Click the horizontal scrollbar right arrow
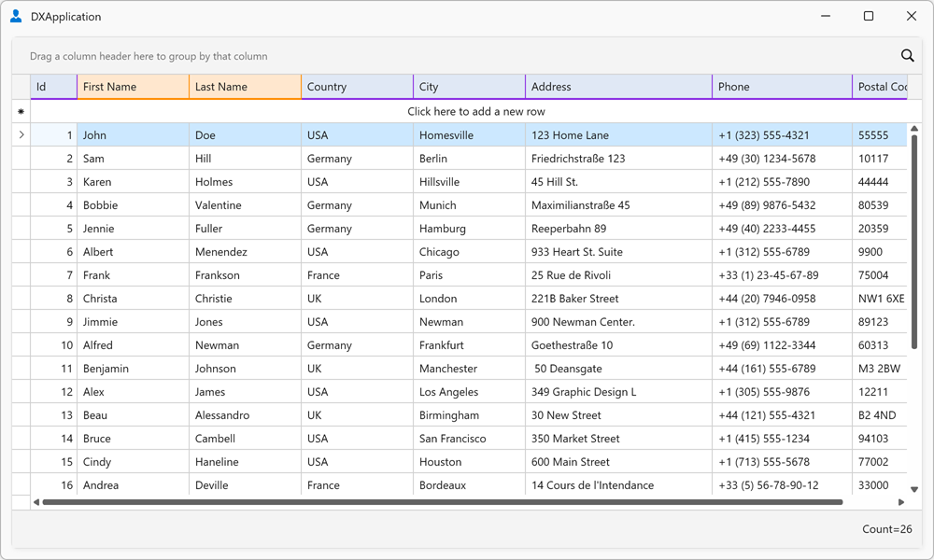This screenshot has width=934, height=560. pyautogui.click(x=901, y=502)
